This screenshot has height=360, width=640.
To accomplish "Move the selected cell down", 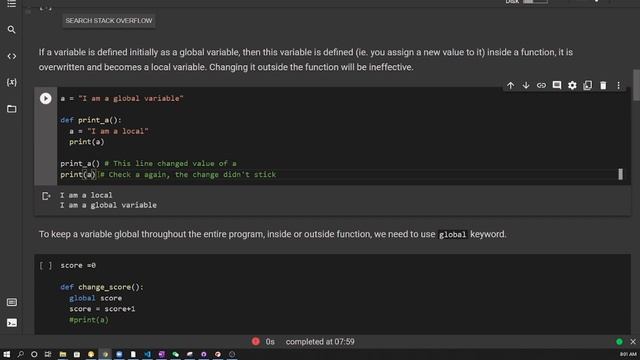I will [526, 85].
